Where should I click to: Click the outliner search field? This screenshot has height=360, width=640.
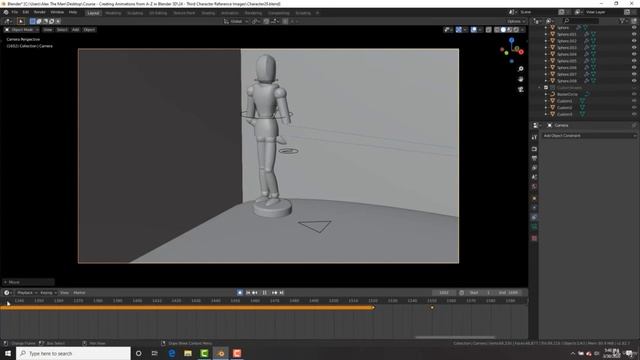click(x=580, y=20)
